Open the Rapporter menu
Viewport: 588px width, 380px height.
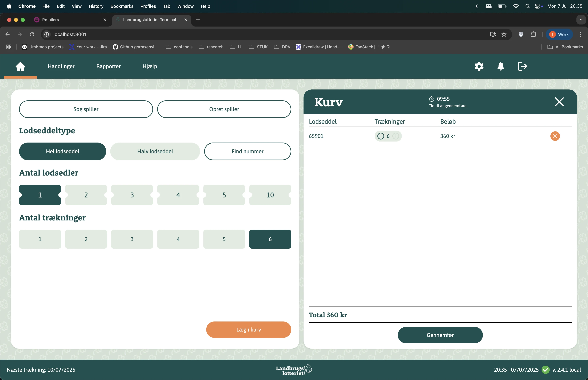tap(108, 66)
